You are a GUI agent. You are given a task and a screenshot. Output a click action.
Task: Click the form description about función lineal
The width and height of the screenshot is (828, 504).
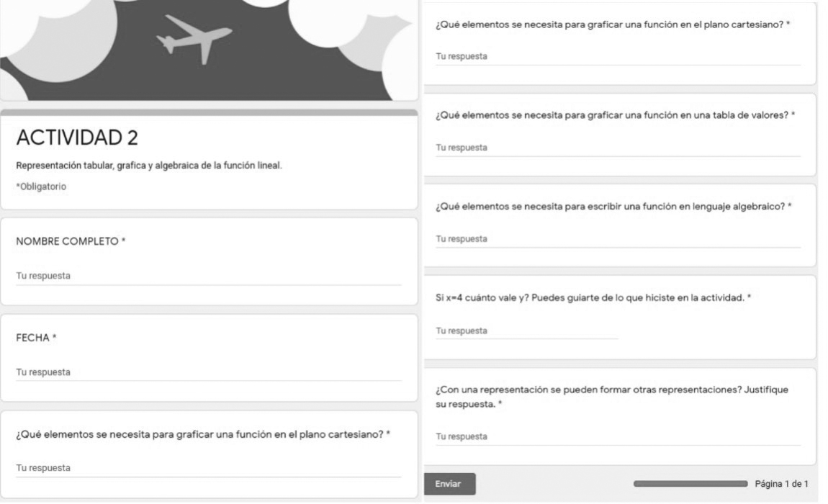(x=148, y=166)
